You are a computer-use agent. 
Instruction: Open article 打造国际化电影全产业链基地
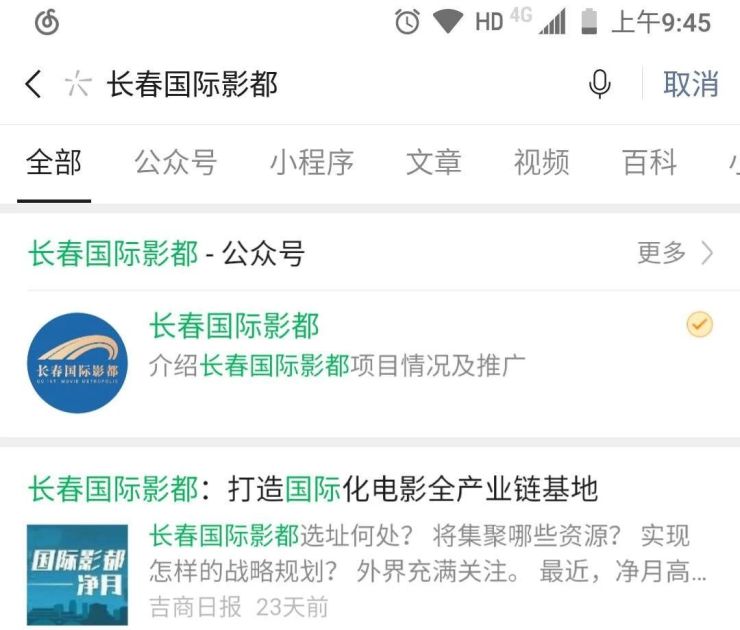click(313, 488)
